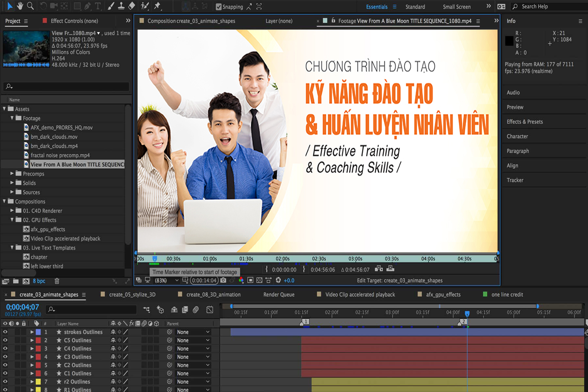
Task: Select the Pen tool
Action: pyautogui.click(x=87, y=6)
